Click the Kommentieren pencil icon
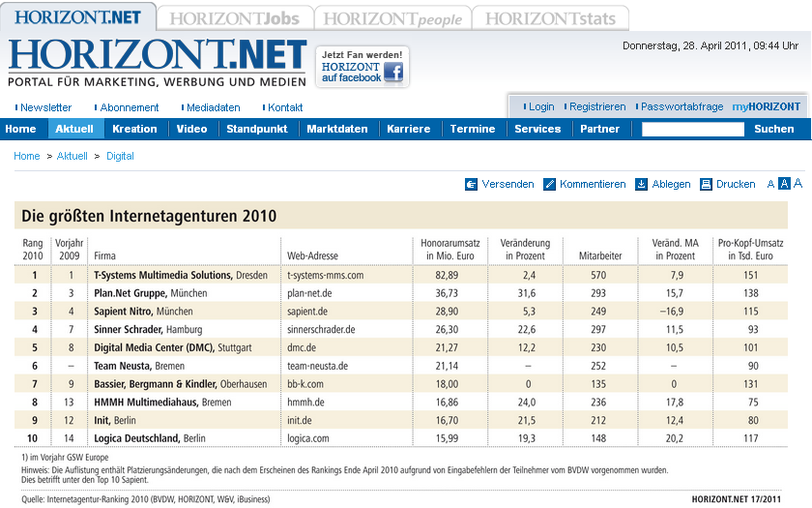Image resolution: width=812 pixels, height=508 pixels. click(549, 184)
